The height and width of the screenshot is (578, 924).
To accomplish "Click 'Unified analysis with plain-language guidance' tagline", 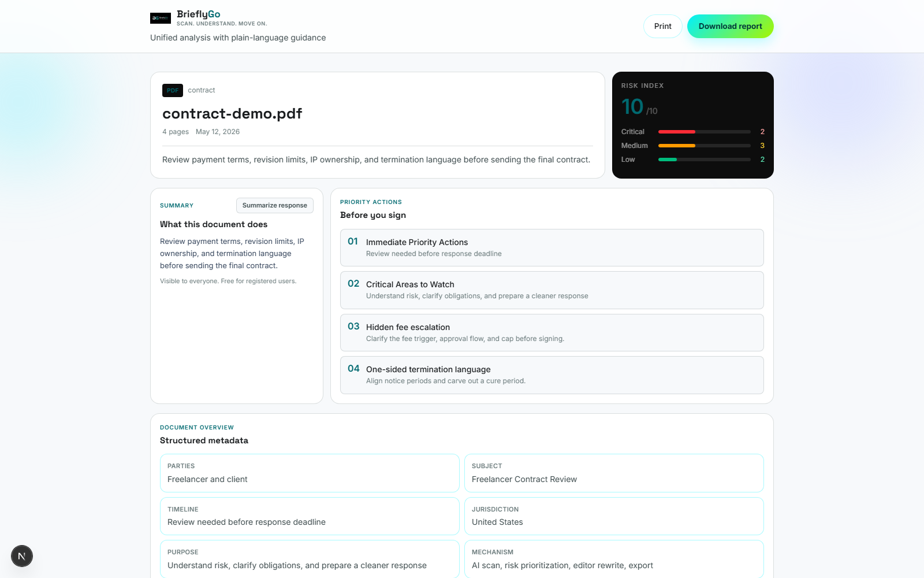I will (238, 38).
